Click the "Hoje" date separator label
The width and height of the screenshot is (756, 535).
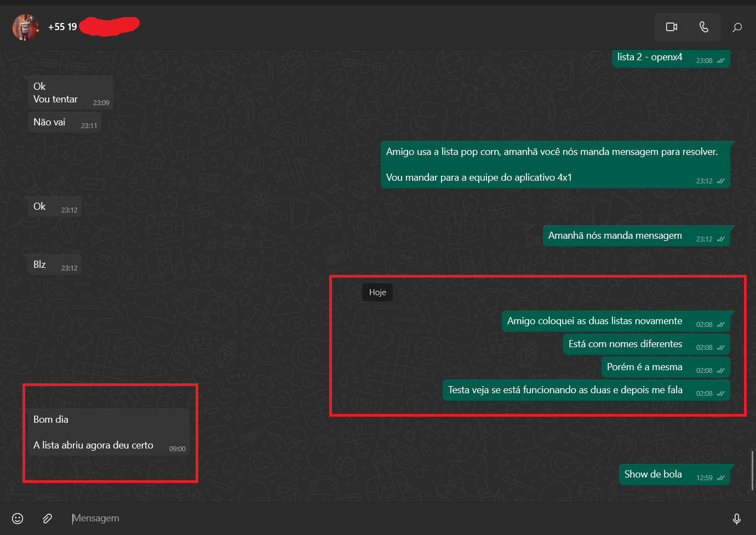click(377, 292)
